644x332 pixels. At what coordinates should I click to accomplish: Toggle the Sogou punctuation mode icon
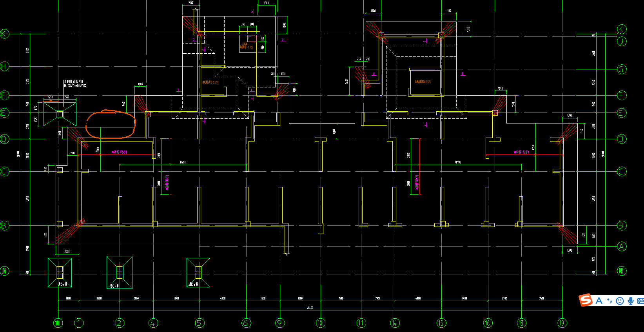click(x=610, y=301)
